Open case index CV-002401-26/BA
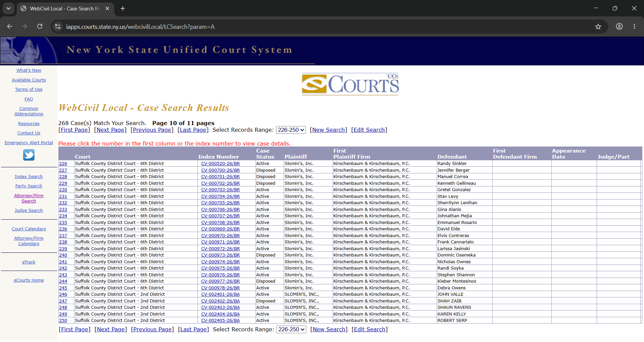The image size is (644, 342). (220, 294)
